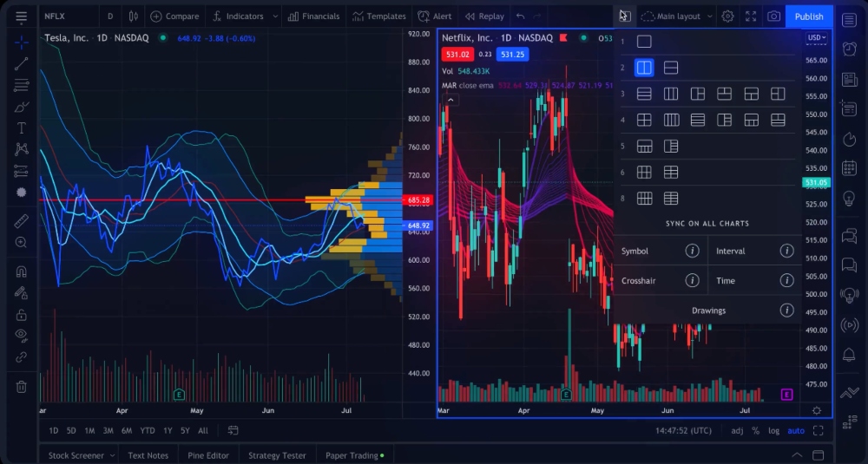Toggle Symbol sync on all charts
Screen dimensions: 868x464
[x=635, y=251]
